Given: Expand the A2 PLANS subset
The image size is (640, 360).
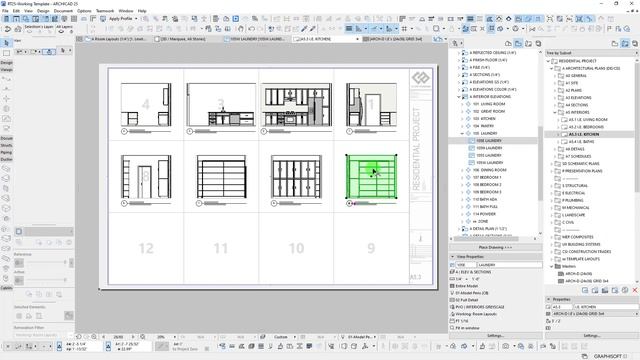Looking at the screenshot, I should pyautogui.click(x=555, y=91).
